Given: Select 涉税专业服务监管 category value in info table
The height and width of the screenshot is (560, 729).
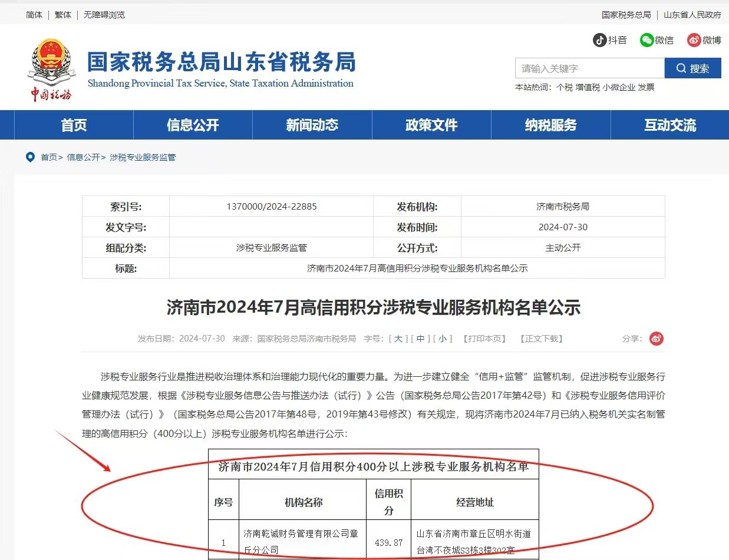Looking at the screenshot, I should [x=272, y=248].
